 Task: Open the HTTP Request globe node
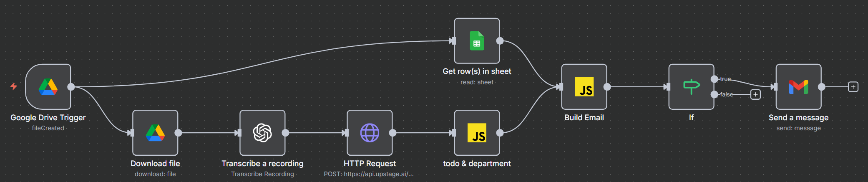370,133
